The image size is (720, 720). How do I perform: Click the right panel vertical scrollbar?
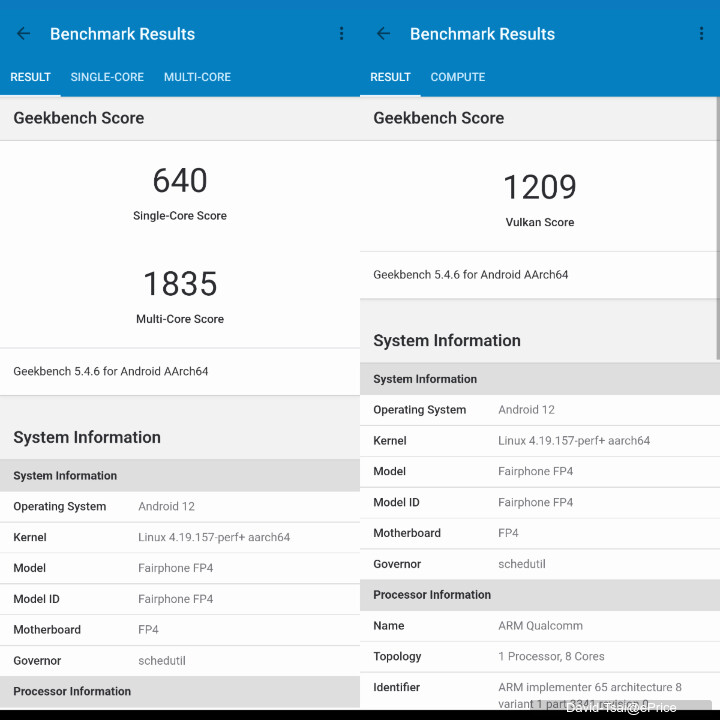(718, 228)
